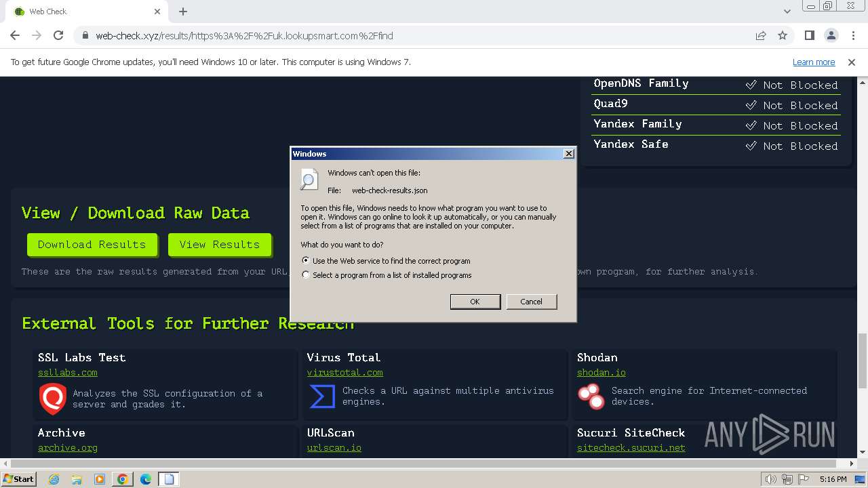868x488 pixels.
Task: Open a new browser tab
Action: tap(183, 12)
